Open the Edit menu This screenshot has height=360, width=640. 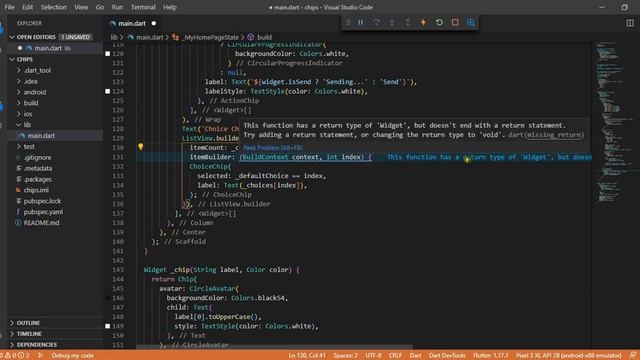(27, 7)
